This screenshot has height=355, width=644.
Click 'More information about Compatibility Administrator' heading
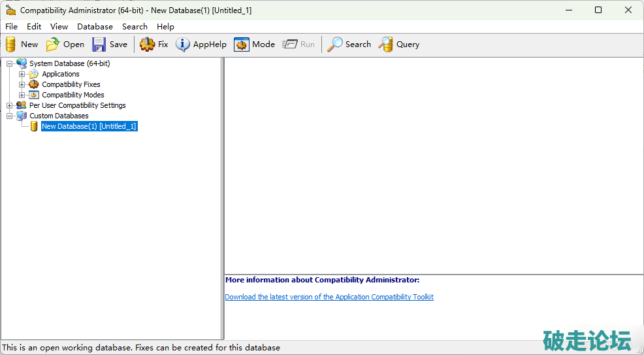pyautogui.click(x=323, y=280)
